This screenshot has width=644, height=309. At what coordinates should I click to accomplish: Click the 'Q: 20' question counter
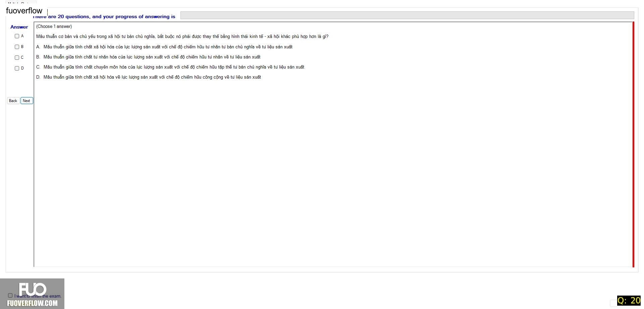[629, 300]
